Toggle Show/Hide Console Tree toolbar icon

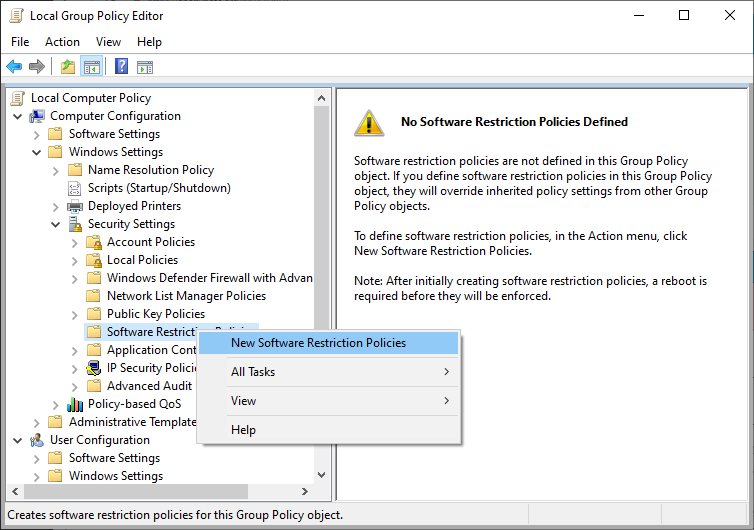(x=91, y=67)
